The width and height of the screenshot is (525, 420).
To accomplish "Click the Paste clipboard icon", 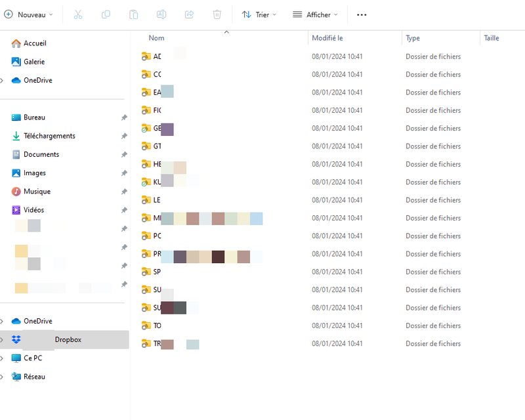I will tap(134, 14).
